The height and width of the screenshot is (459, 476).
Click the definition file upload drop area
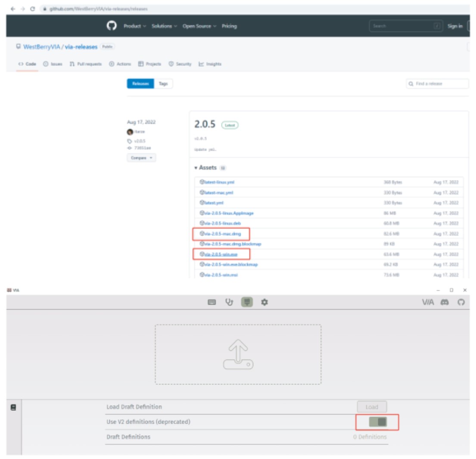(238, 354)
